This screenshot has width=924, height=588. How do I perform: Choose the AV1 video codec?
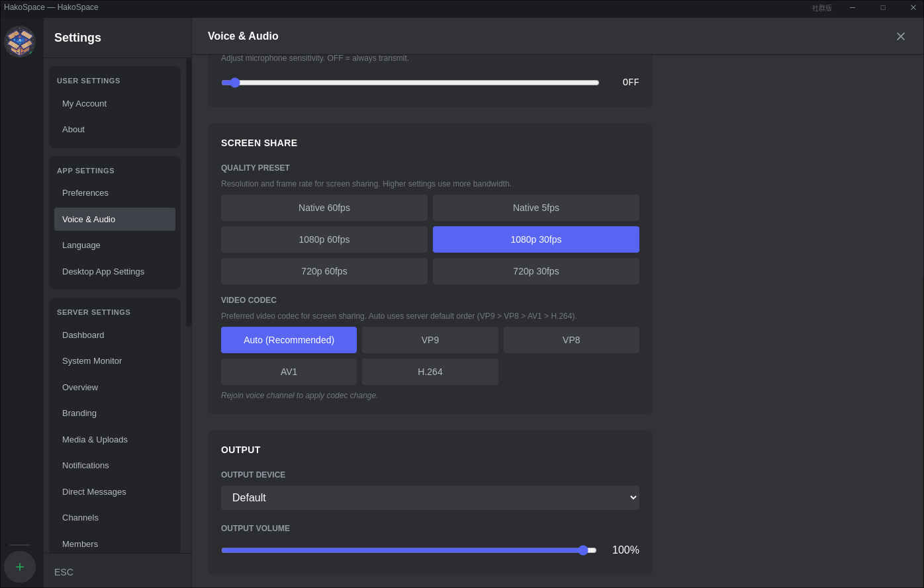pyautogui.click(x=289, y=372)
